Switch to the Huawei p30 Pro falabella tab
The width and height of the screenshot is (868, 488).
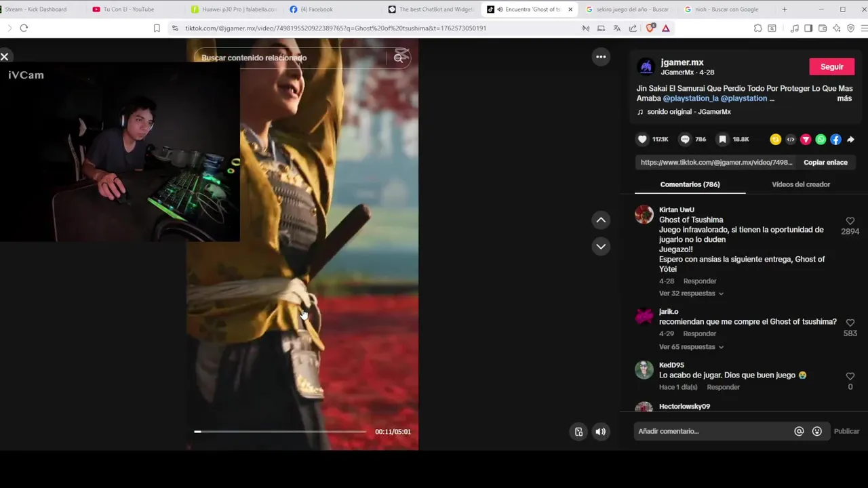234,9
